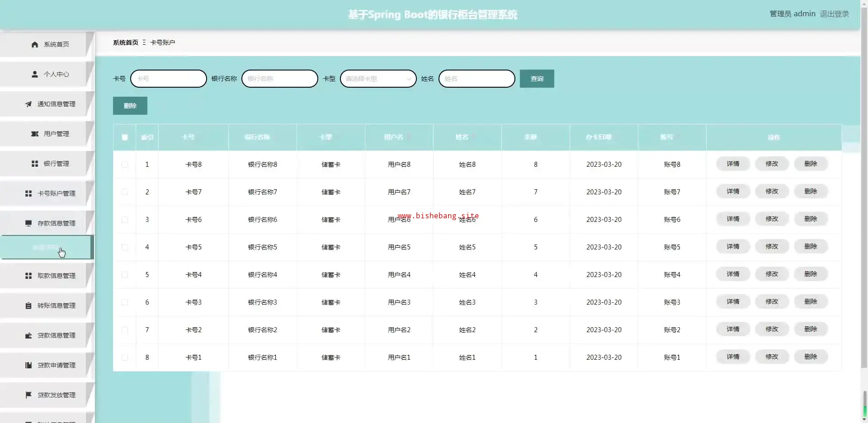The width and height of the screenshot is (868, 423).
Task: Click the home icon beside 系统首页
Action: pos(35,44)
